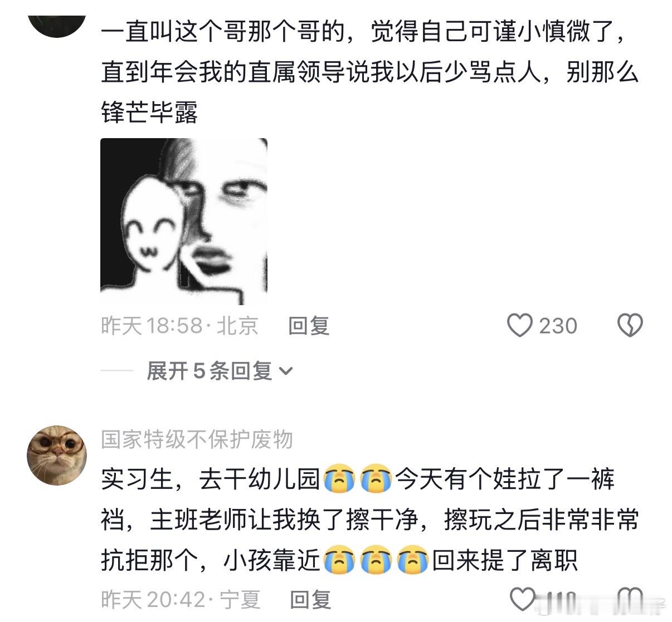Reply to the comment posted 昨天 18:58

pos(309,326)
